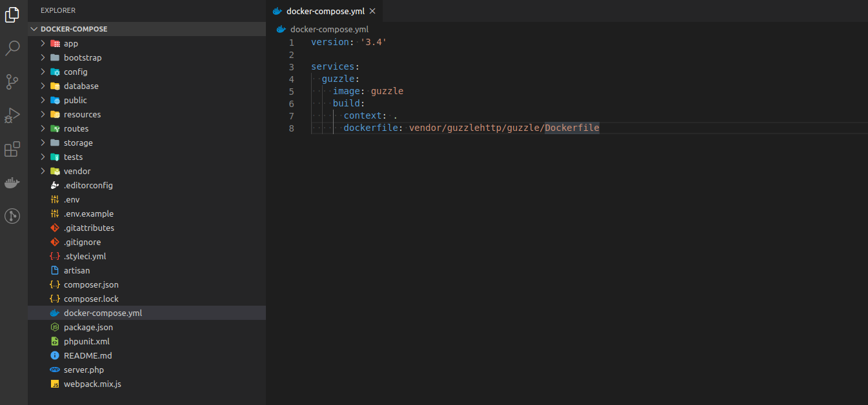Open the Source Control view icon
868x405 pixels.
point(12,82)
